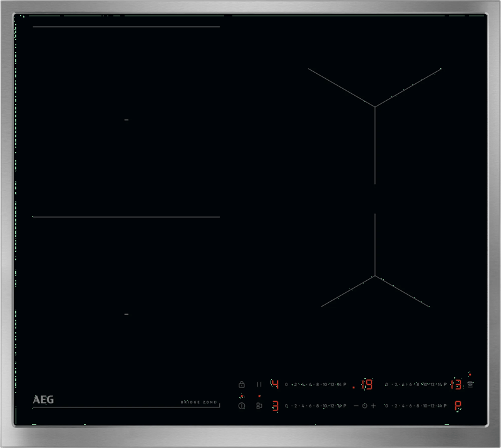Decrease the timer with the minus sign

(x=356, y=406)
